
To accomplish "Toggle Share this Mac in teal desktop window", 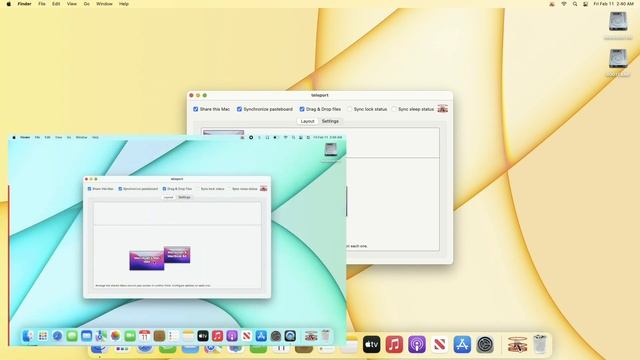I will click(89, 189).
